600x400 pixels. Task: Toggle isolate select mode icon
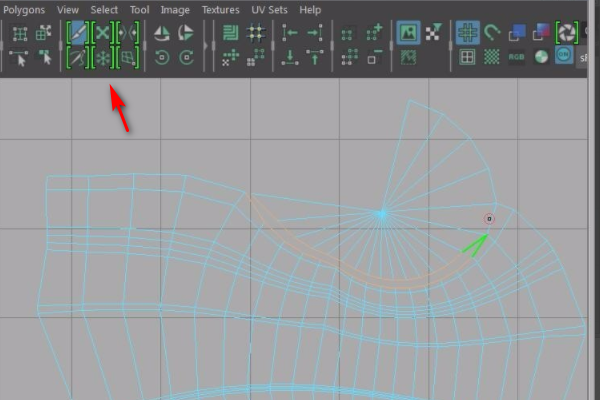pyautogui.click(x=347, y=35)
